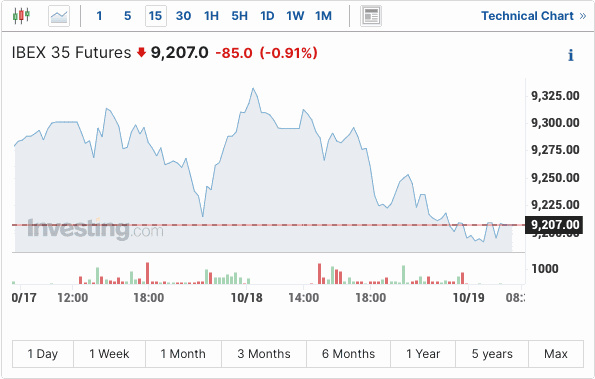Viewport: 595px width, 379px height.
Task: Click the IBEX 35 Futures title
Action: tap(71, 53)
